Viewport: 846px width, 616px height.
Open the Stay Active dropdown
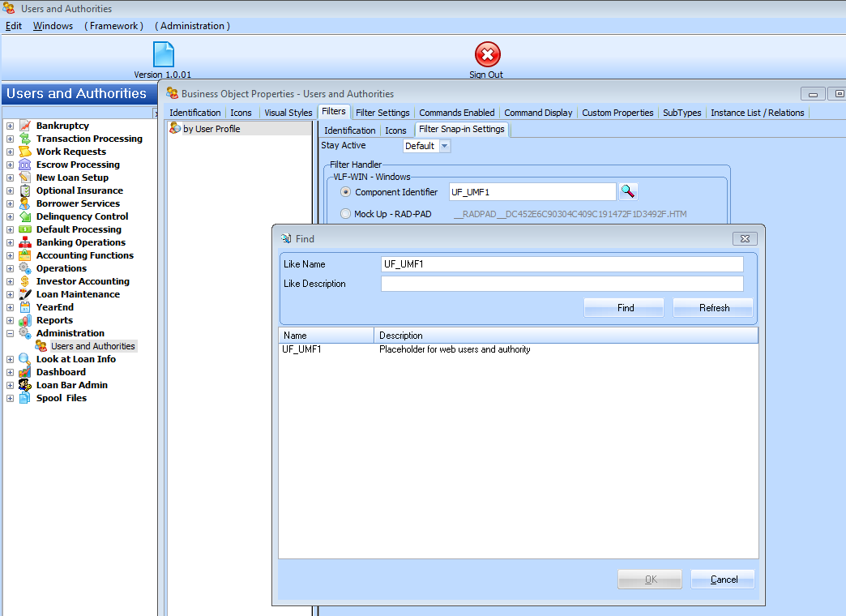444,146
